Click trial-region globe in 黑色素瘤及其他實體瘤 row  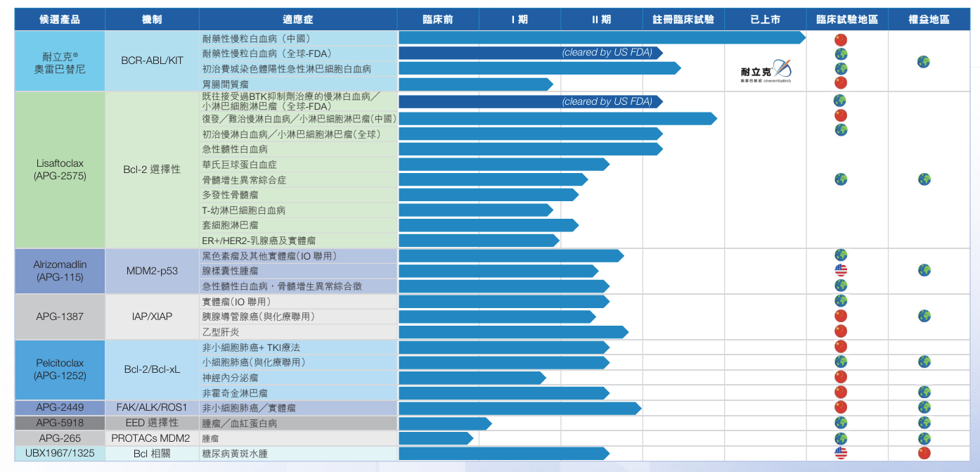click(x=840, y=255)
